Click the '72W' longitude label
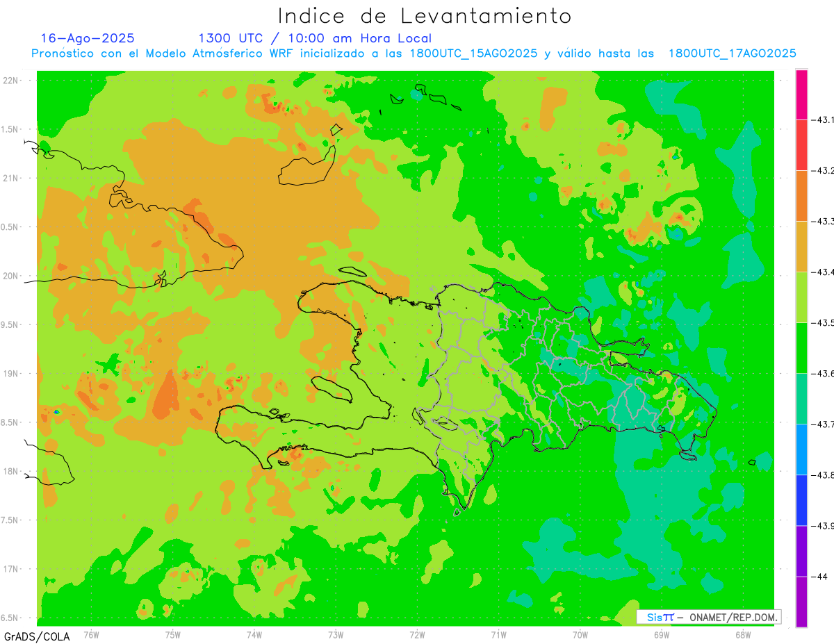This screenshot has width=834, height=644. [417, 634]
